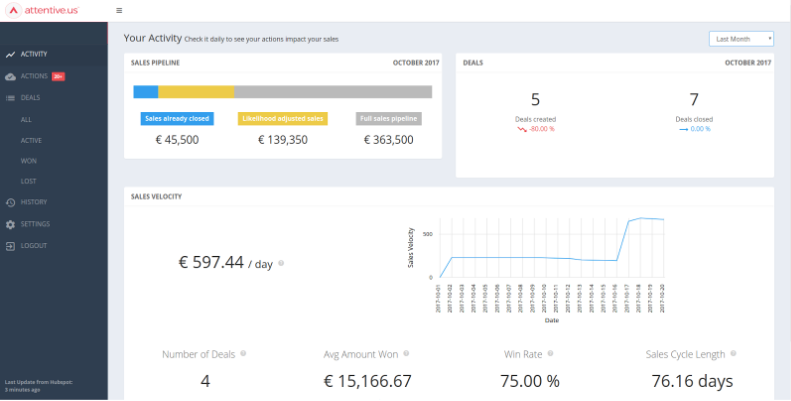
Task: Click the Actions cloud icon
Action: 10,77
